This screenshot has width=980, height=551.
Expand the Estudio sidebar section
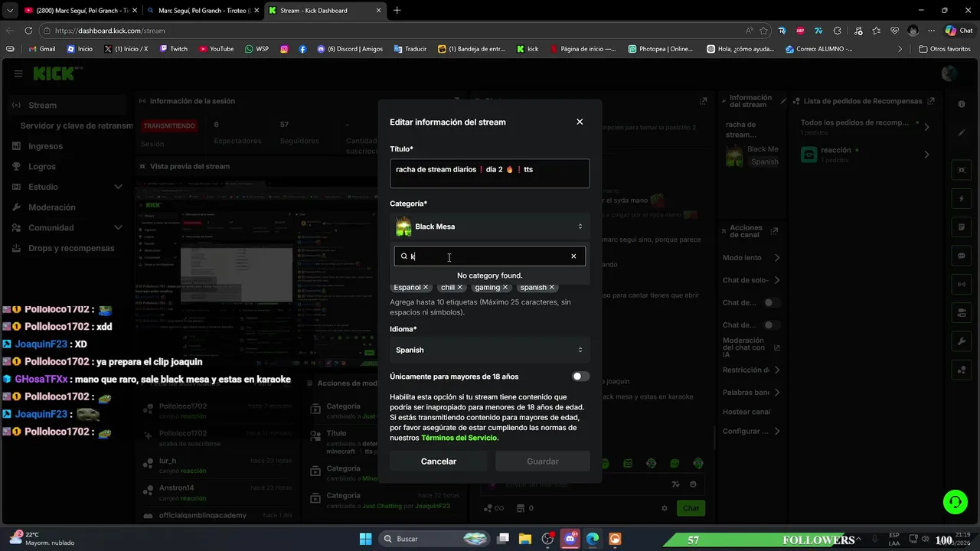[x=67, y=187]
